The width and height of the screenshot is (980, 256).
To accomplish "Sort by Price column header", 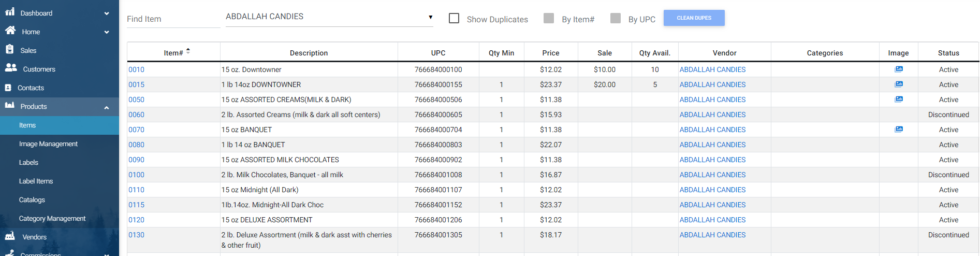I will 550,53.
